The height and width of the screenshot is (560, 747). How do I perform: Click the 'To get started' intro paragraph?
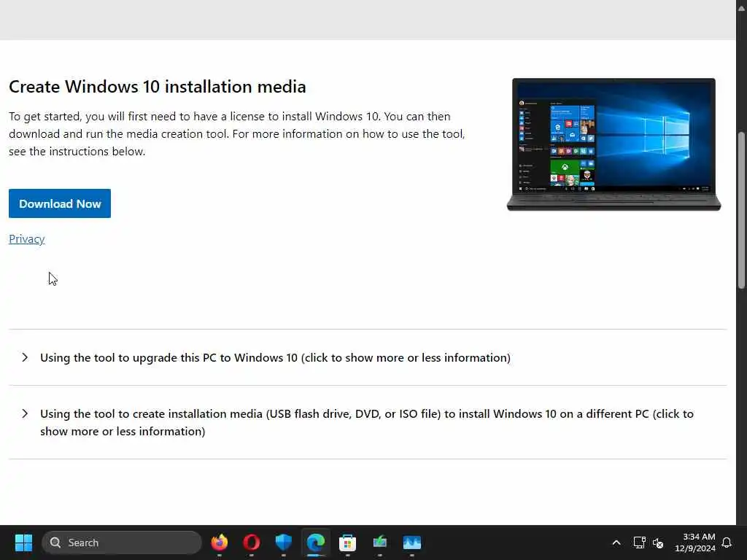237,134
